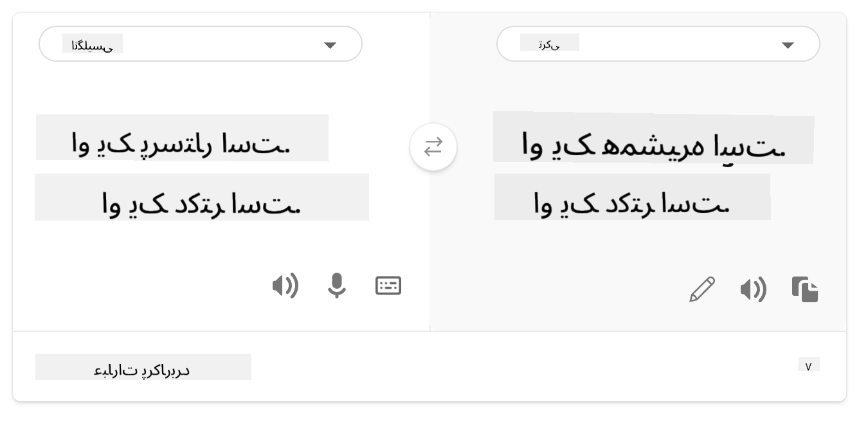Expand the phrases section with the bottom-right chevron
Viewport: 868px width, 427px height.
(x=808, y=366)
